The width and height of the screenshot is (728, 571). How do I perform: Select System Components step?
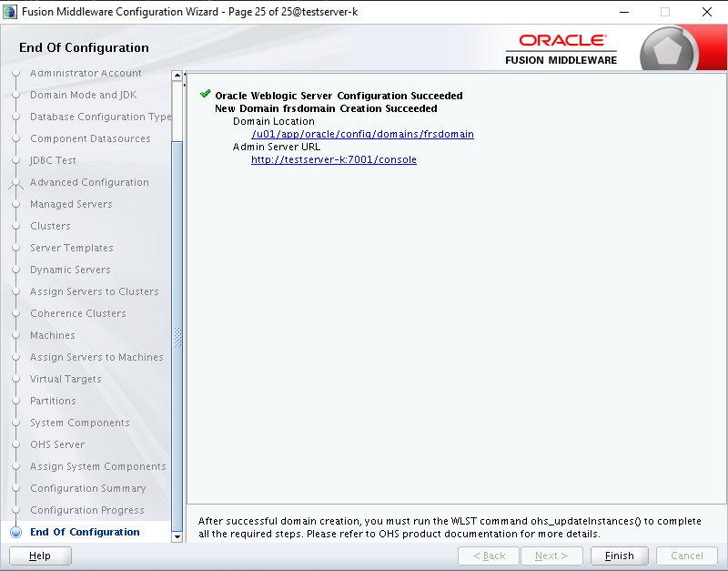pyautogui.click(x=80, y=423)
